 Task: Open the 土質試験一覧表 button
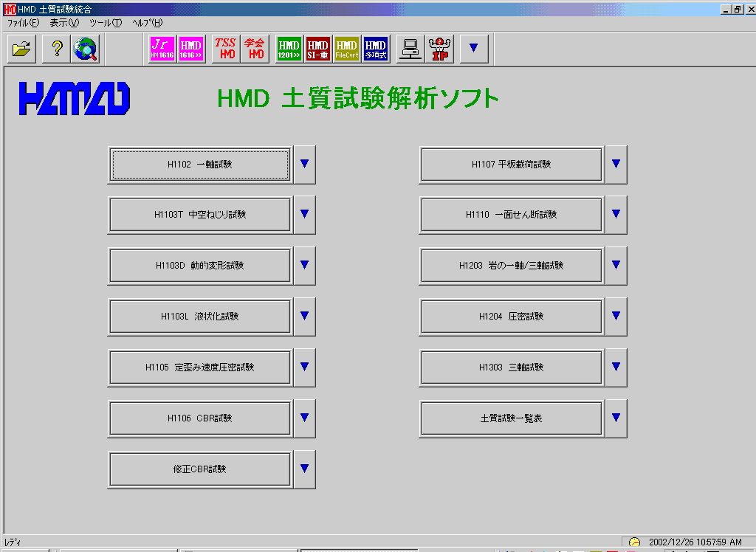512,418
